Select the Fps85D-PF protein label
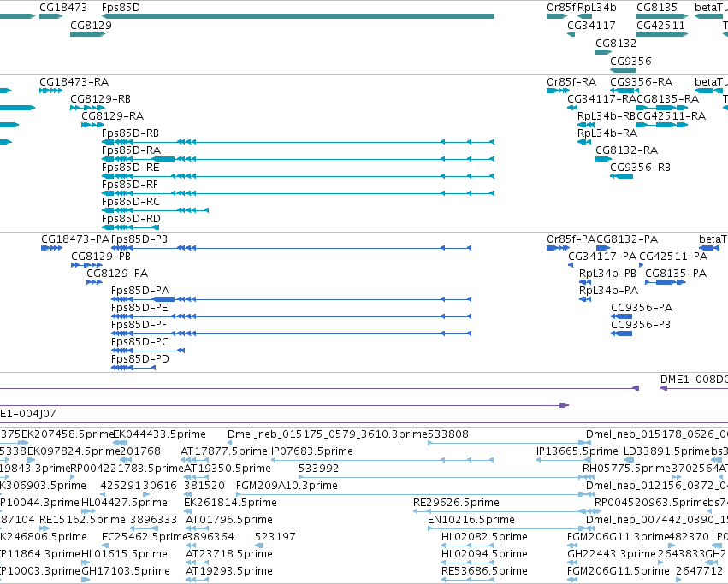Viewport: 728px width, 584px height. 139,326
